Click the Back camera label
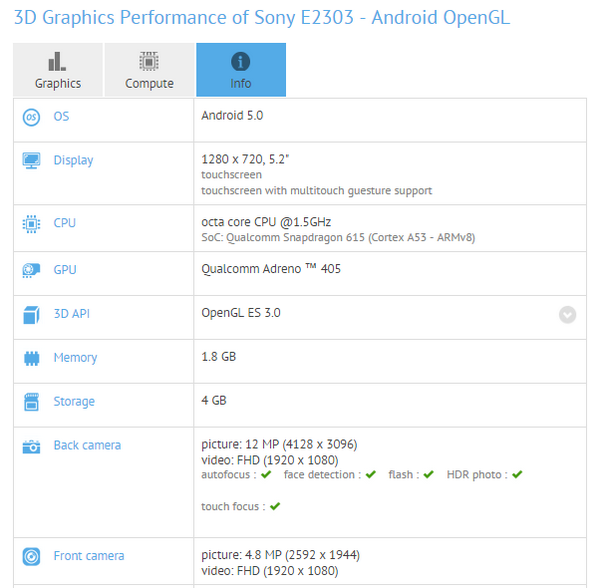Screen dimensions: 600x588 [87, 445]
